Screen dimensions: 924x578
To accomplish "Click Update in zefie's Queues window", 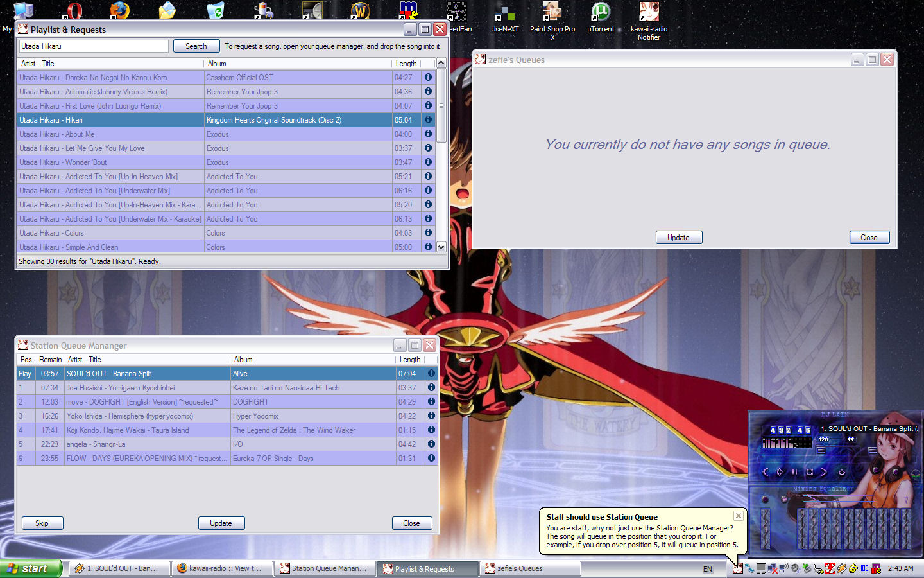I will [678, 238].
